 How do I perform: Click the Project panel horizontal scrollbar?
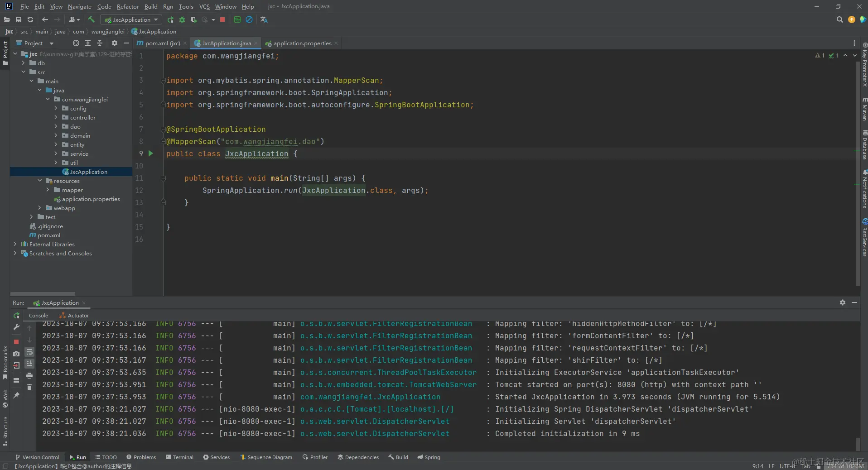pos(43,293)
